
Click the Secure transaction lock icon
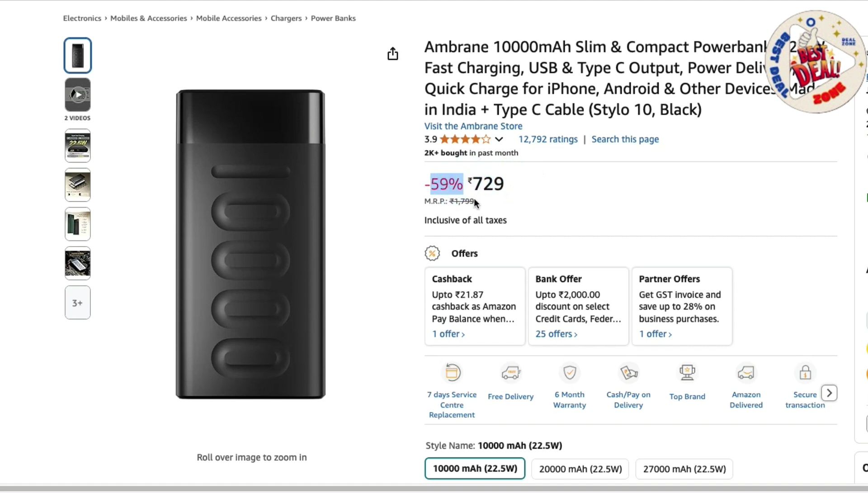805,373
